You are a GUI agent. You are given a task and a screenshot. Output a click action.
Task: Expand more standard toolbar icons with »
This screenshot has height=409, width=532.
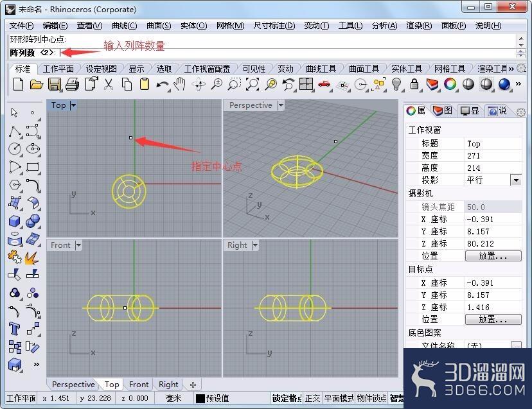tap(519, 83)
